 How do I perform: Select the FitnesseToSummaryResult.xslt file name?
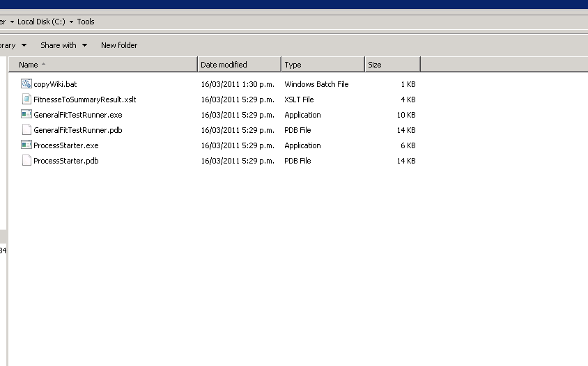[x=85, y=100]
